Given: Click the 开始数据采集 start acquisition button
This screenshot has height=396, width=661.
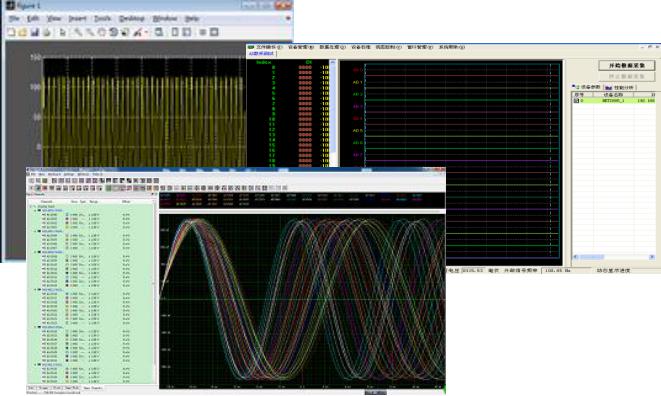Looking at the screenshot, I should (626, 65).
